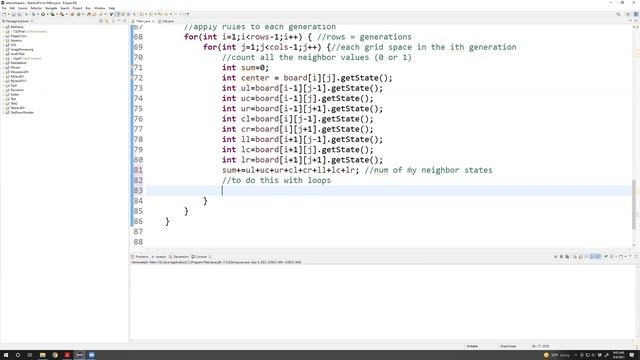Image resolution: width=640 pixels, height=360 pixels.
Task: Expand the Generics project node
Action: coord(3,40)
